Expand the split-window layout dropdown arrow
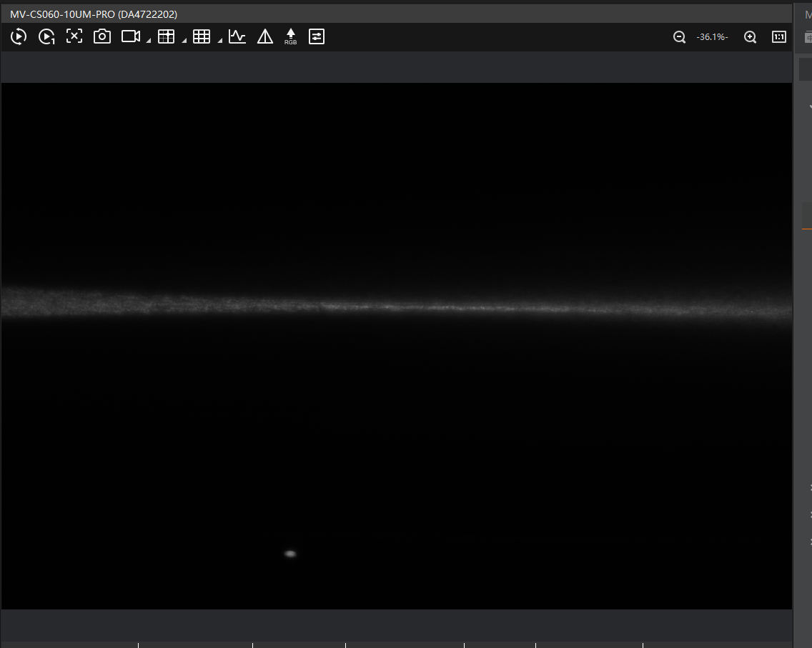 184,41
